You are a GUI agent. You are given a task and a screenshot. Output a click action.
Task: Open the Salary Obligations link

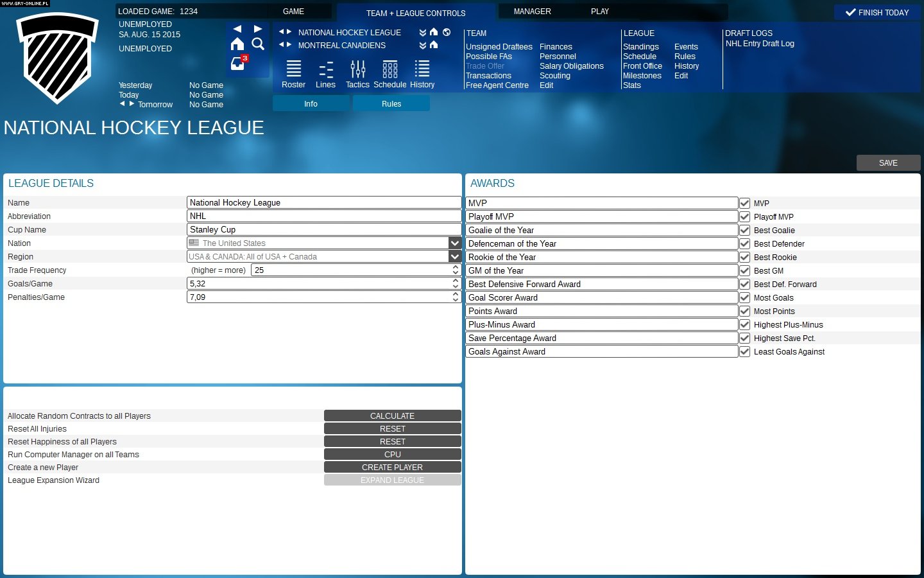click(x=572, y=66)
